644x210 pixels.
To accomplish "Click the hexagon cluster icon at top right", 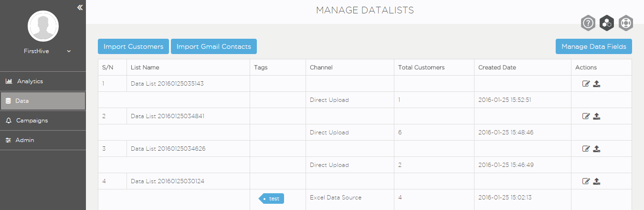I will (x=607, y=22).
